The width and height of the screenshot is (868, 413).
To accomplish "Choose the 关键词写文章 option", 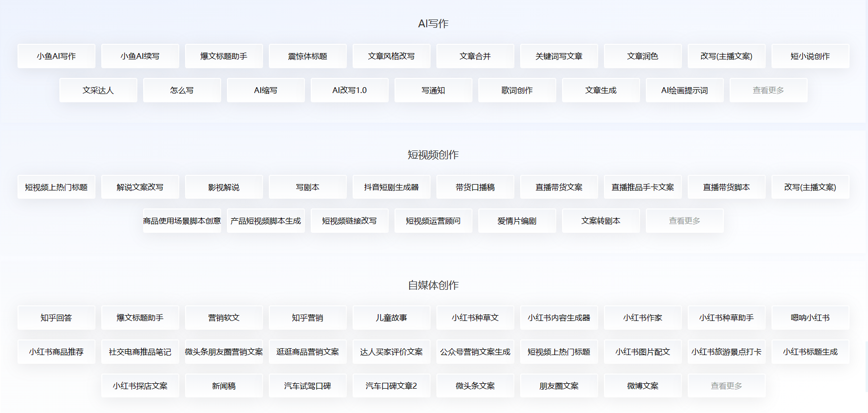I will (559, 56).
